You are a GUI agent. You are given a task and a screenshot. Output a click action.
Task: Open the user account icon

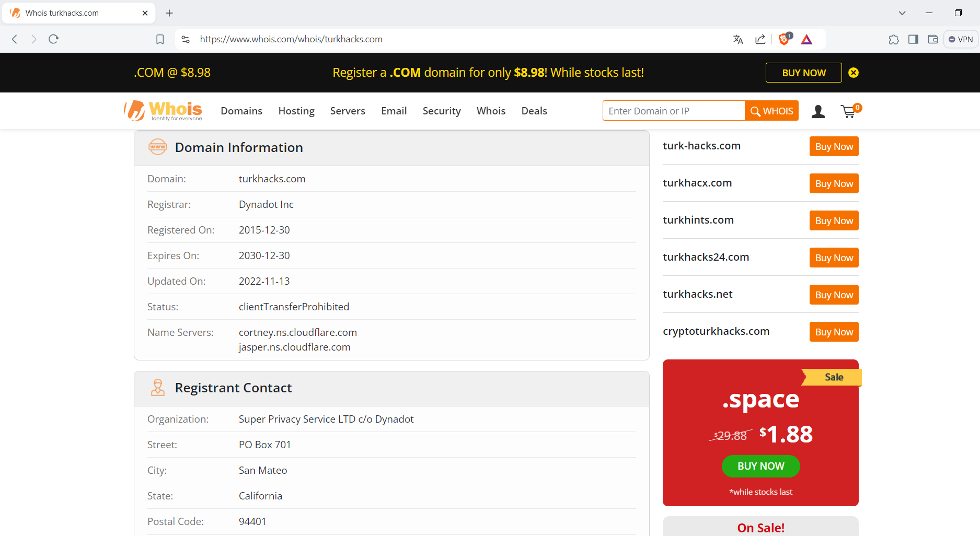click(x=818, y=111)
